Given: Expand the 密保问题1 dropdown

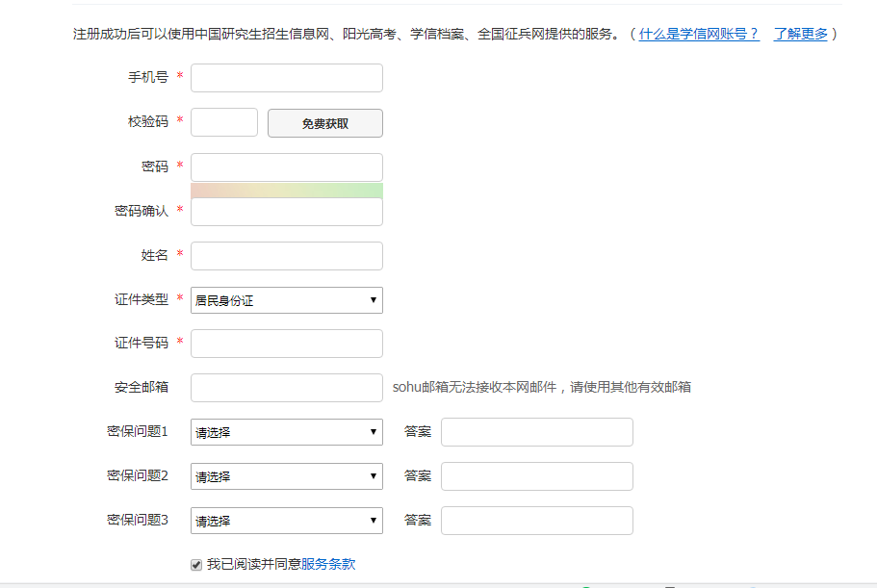Looking at the screenshot, I should [x=286, y=432].
